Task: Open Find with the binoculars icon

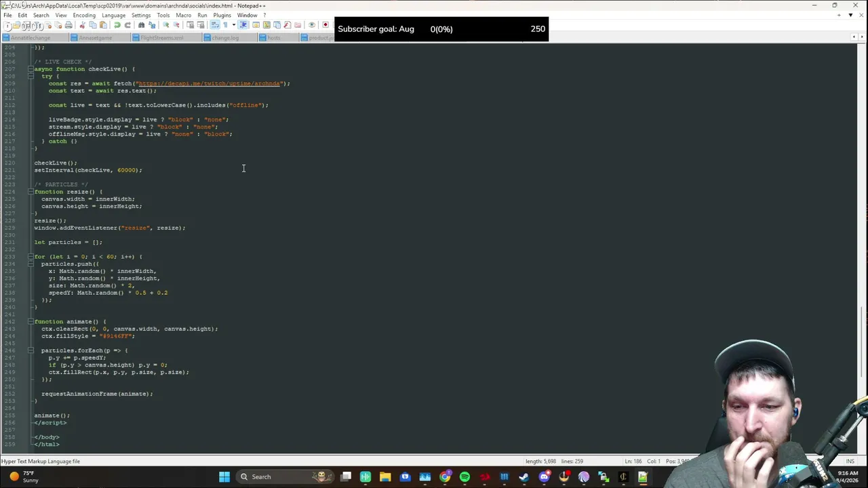Action: (141, 26)
